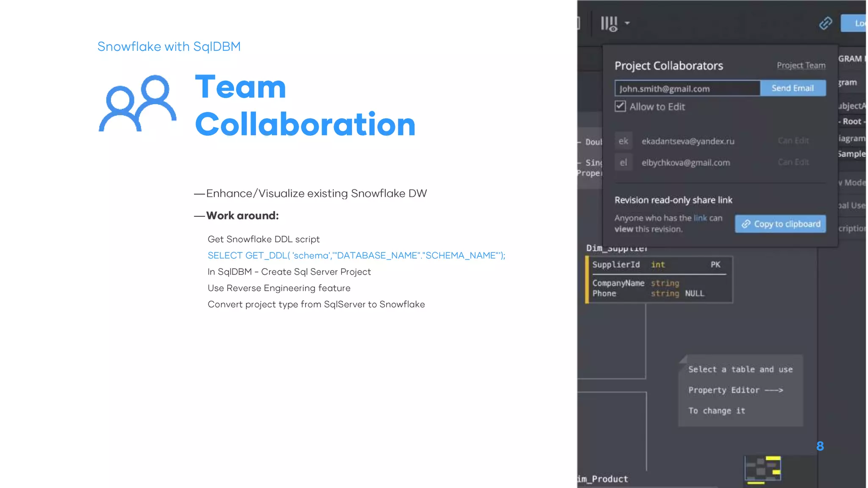The width and height of the screenshot is (868, 488).
Task: Click Copy to clipboard button
Action: [780, 224]
